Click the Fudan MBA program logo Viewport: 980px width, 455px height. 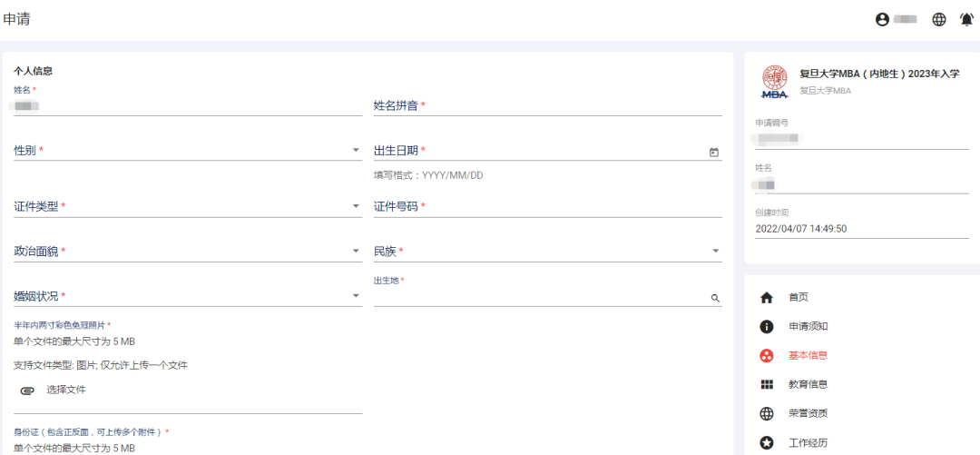click(x=775, y=81)
